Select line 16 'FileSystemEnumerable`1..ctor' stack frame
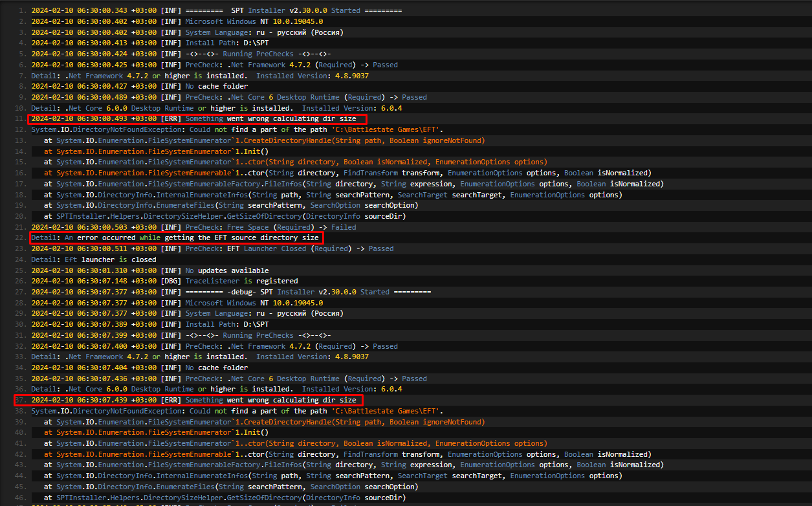The height and width of the screenshot is (506, 812). pos(347,173)
